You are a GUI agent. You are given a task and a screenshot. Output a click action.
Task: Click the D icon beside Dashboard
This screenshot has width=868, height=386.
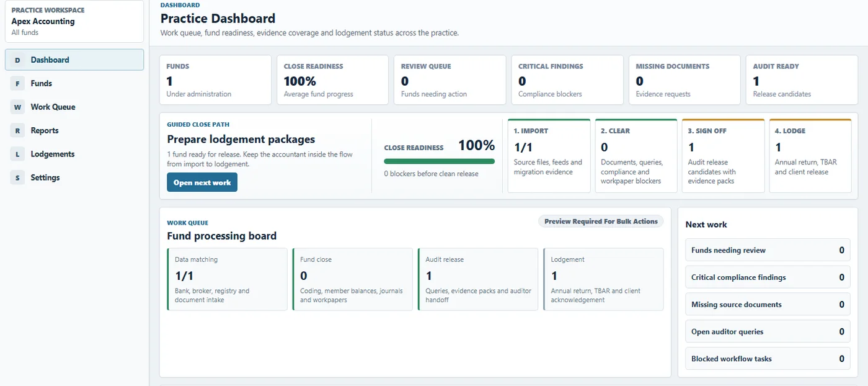(17, 60)
